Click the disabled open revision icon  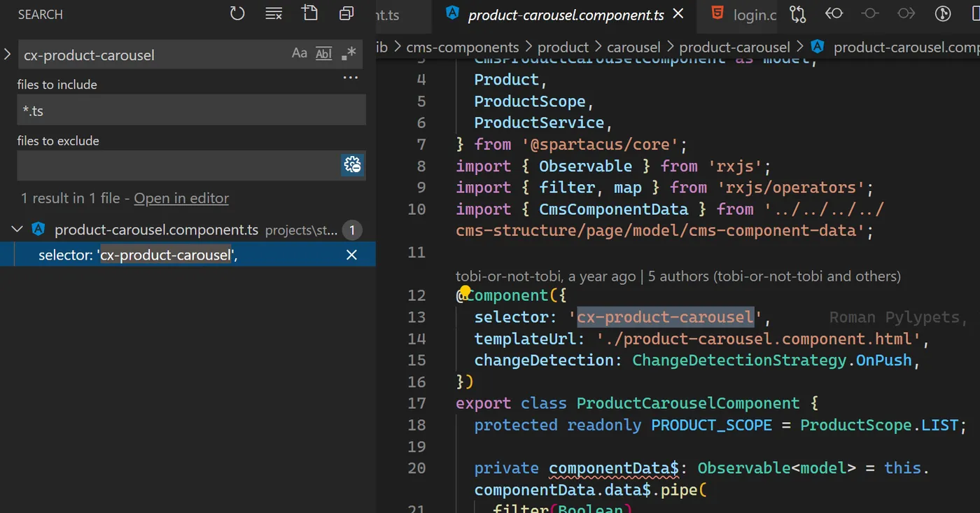(x=870, y=13)
